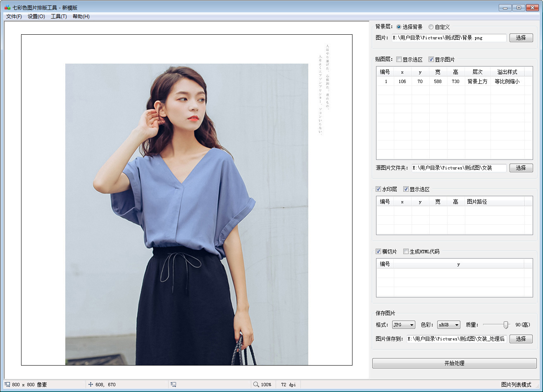This screenshot has height=392, width=543.
Task: Click the 开始处理 button
Action: pos(455,363)
